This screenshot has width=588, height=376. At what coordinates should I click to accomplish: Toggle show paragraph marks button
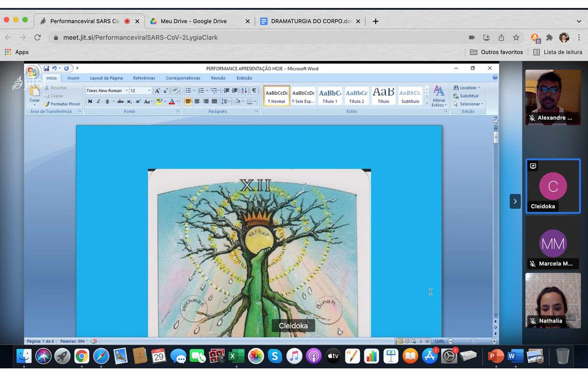pos(254,91)
